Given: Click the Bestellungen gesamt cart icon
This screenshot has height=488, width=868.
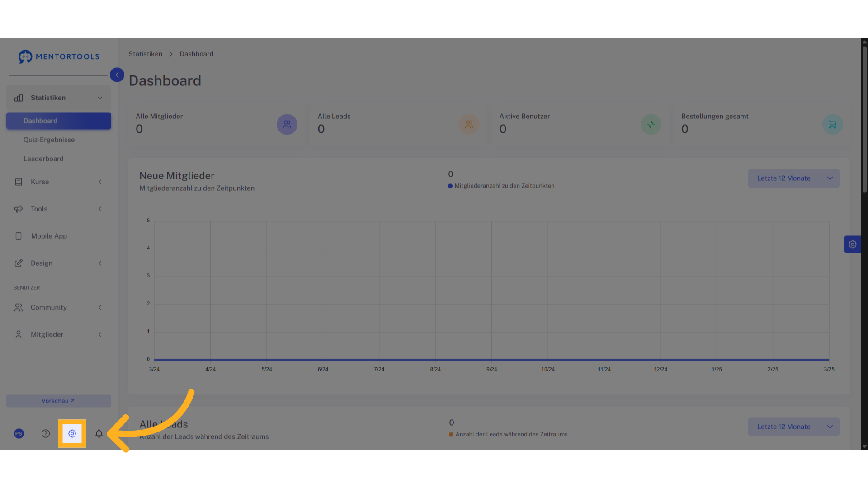Looking at the screenshot, I should point(833,125).
